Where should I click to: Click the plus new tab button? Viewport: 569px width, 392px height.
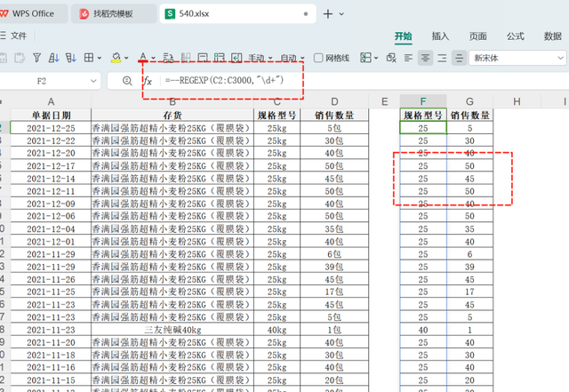(x=328, y=14)
